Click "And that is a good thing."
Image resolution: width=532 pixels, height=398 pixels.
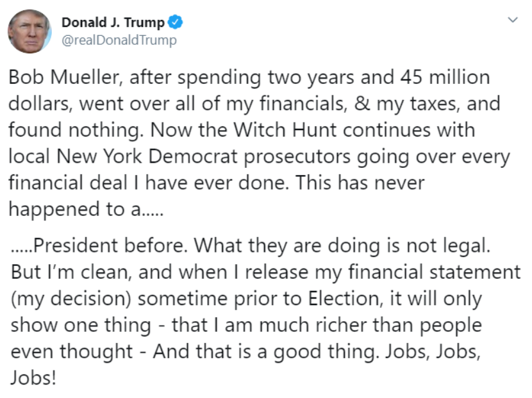(266, 352)
